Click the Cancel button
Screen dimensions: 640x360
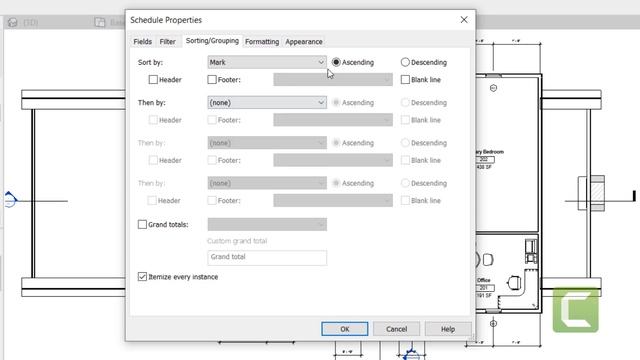[x=396, y=329]
